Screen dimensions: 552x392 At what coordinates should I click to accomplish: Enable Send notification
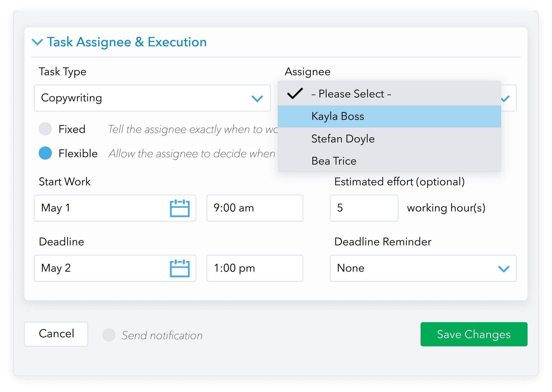pyautogui.click(x=109, y=334)
